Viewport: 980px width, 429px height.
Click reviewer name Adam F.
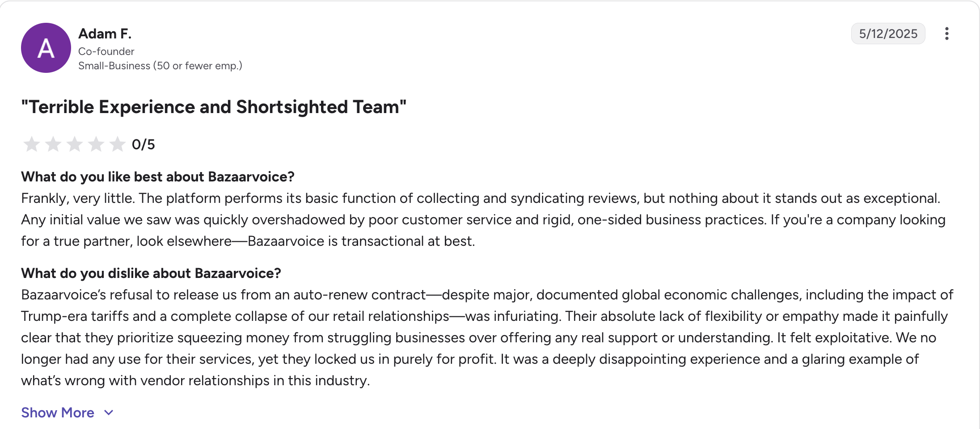click(x=105, y=34)
